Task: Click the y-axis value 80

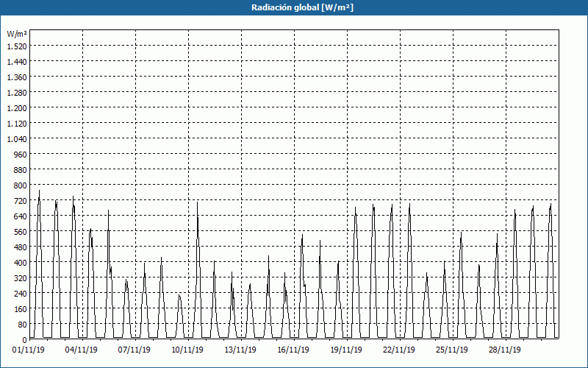Action: coord(23,325)
